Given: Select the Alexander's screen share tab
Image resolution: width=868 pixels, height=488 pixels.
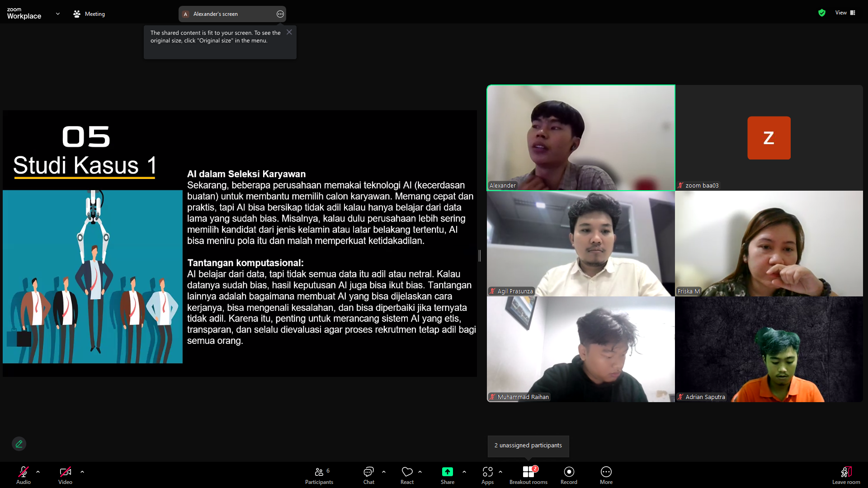Looking at the screenshot, I should point(232,14).
